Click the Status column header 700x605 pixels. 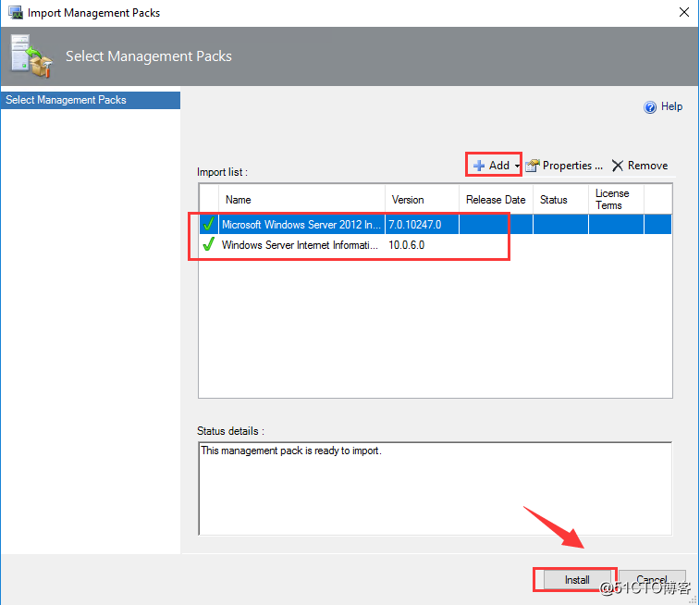point(560,200)
